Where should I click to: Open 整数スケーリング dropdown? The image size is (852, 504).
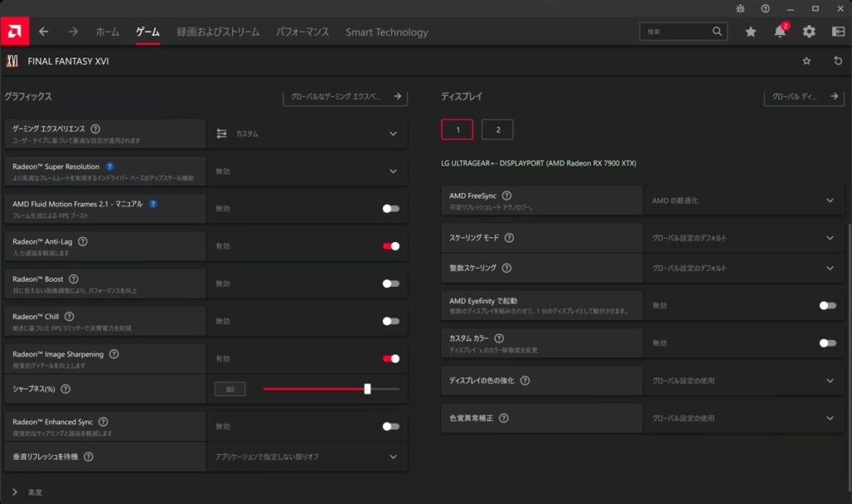coord(743,269)
